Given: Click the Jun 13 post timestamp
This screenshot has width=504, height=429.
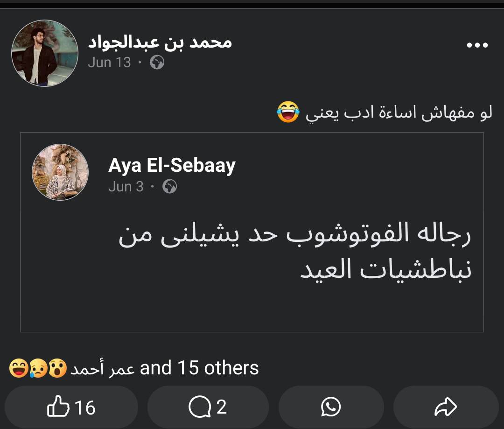Looking at the screenshot, I should [109, 63].
